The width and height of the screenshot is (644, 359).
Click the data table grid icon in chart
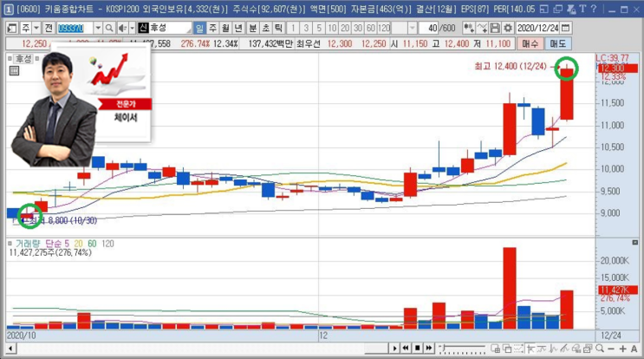(14, 70)
